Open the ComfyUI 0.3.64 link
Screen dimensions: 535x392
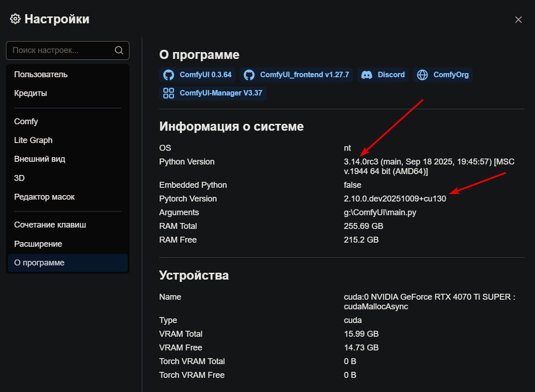pyautogui.click(x=197, y=74)
